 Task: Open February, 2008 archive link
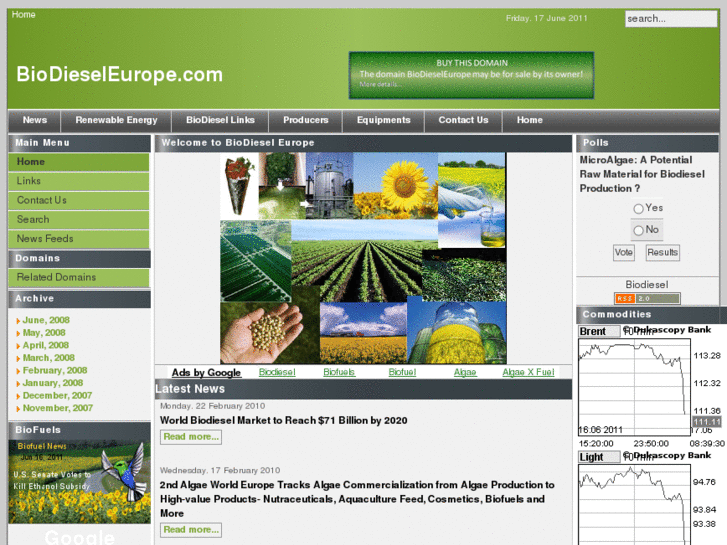click(55, 370)
